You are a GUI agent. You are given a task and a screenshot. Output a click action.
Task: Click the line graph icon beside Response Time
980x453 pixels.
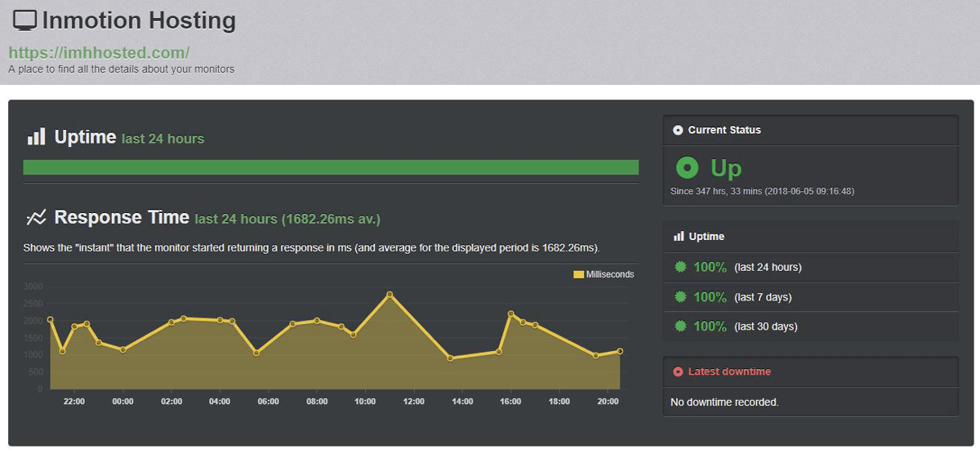(x=36, y=217)
